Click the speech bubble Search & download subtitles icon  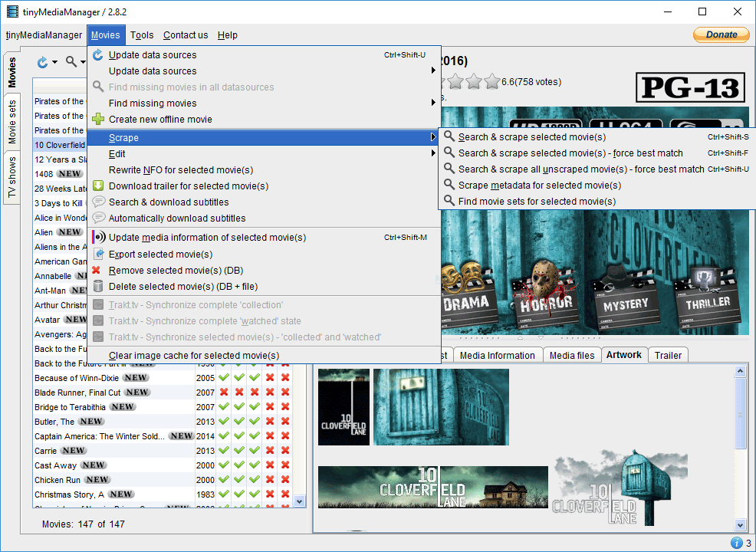pos(97,202)
